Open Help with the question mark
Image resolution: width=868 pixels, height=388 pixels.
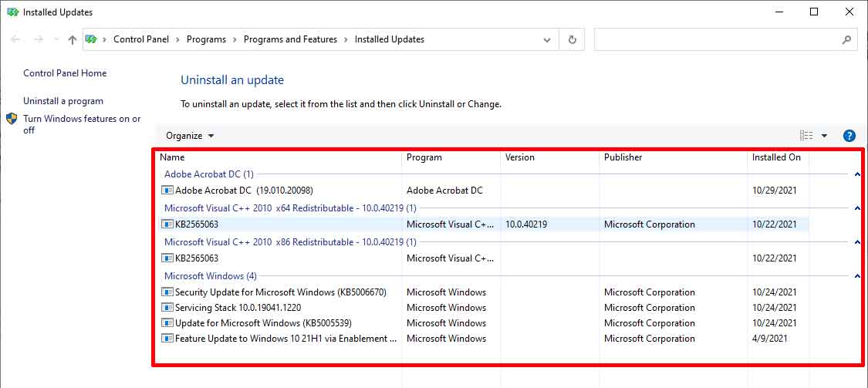pyautogui.click(x=849, y=136)
